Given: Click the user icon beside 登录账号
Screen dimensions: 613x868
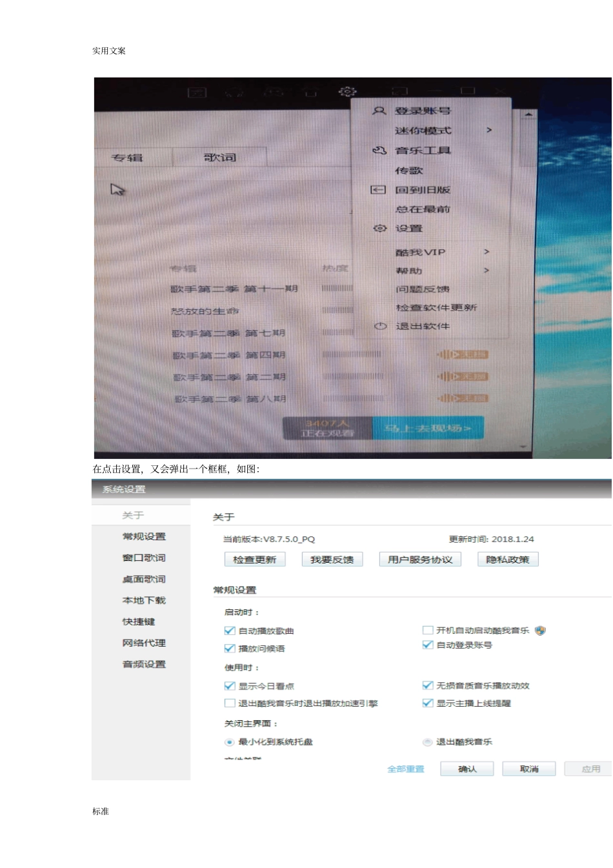Looking at the screenshot, I should [379, 111].
